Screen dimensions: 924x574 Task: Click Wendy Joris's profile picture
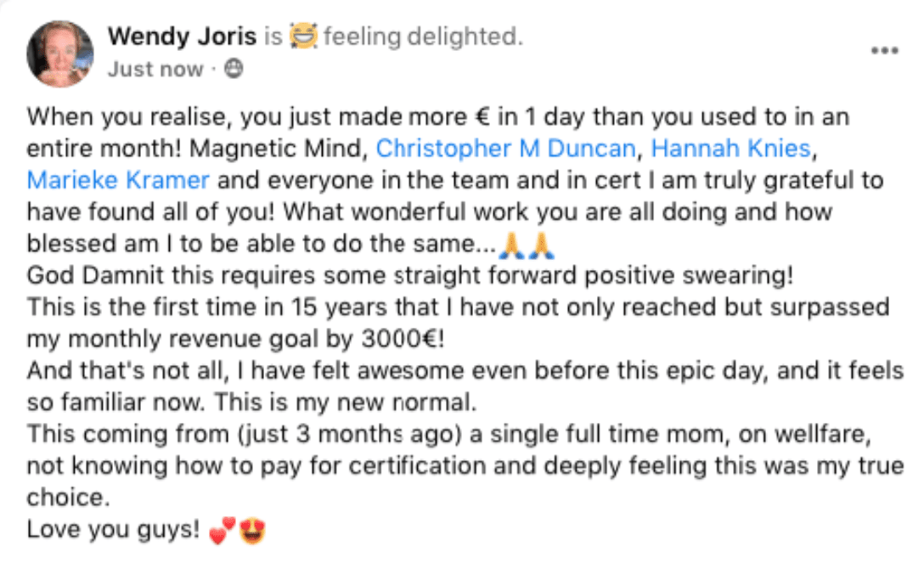tap(59, 53)
